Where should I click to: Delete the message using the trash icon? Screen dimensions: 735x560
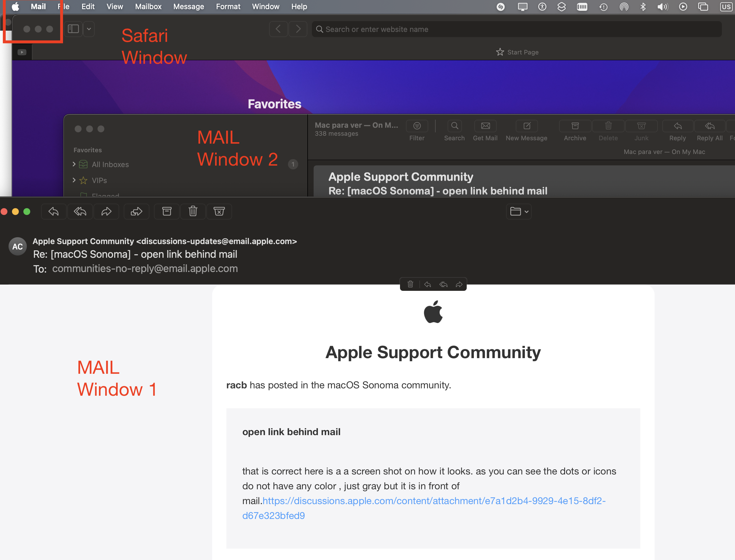point(193,211)
